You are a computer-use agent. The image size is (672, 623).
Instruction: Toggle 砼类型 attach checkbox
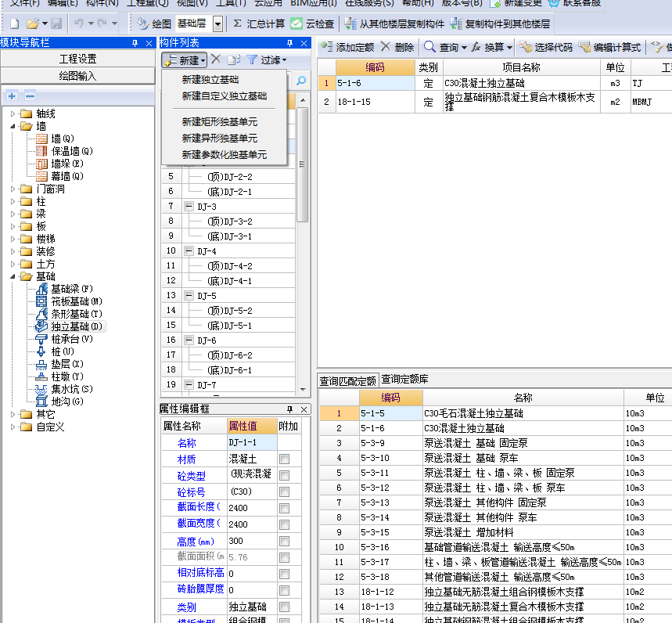tap(284, 476)
